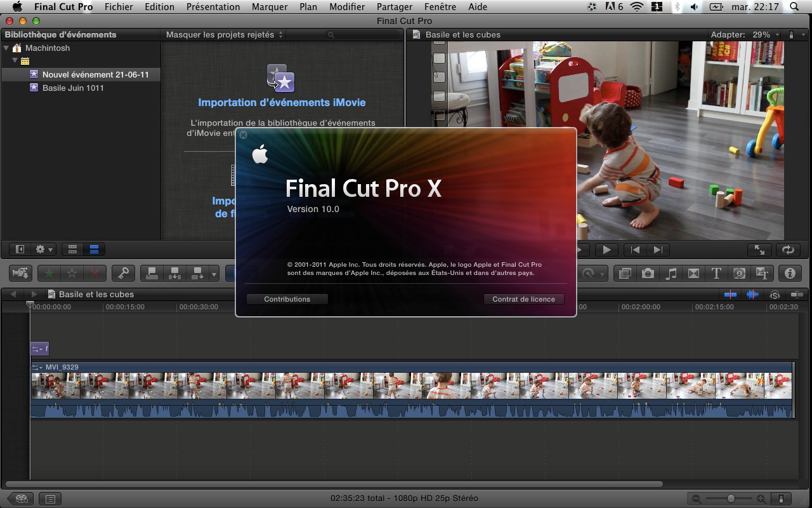Open the Themes browser icon
This screenshot has height=508, width=812.
pyautogui.click(x=762, y=273)
